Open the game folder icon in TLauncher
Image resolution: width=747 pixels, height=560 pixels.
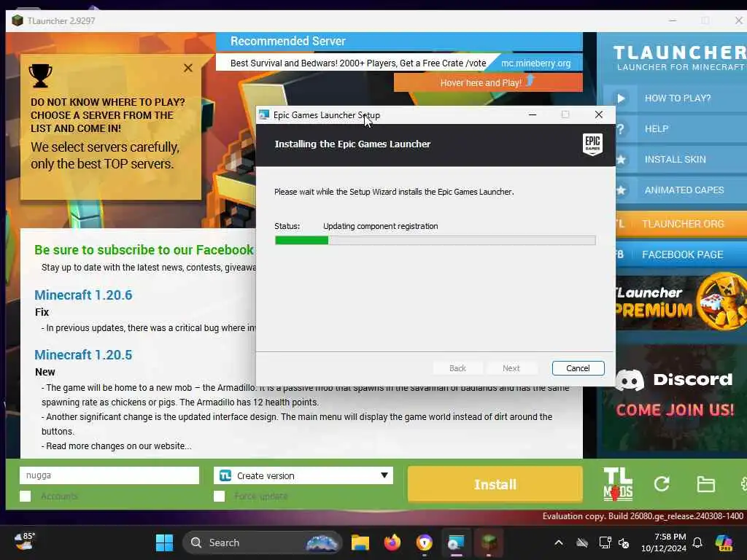pos(705,484)
